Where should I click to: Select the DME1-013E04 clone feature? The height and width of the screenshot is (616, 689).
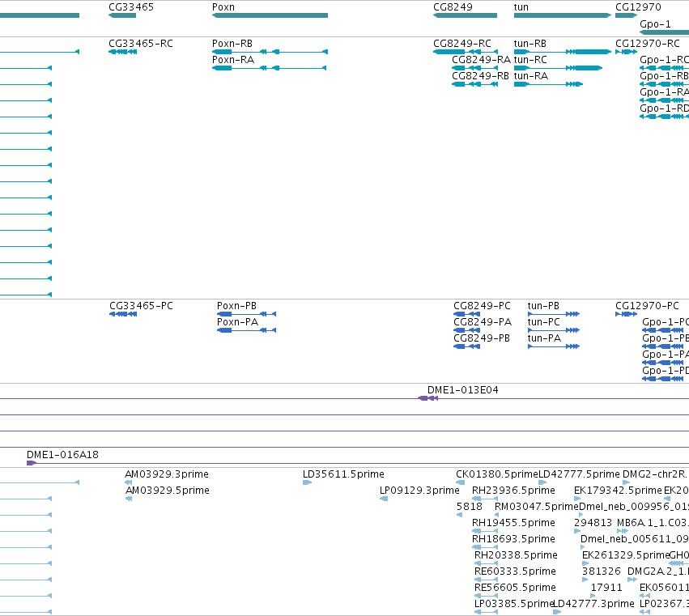(x=427, y=398)
